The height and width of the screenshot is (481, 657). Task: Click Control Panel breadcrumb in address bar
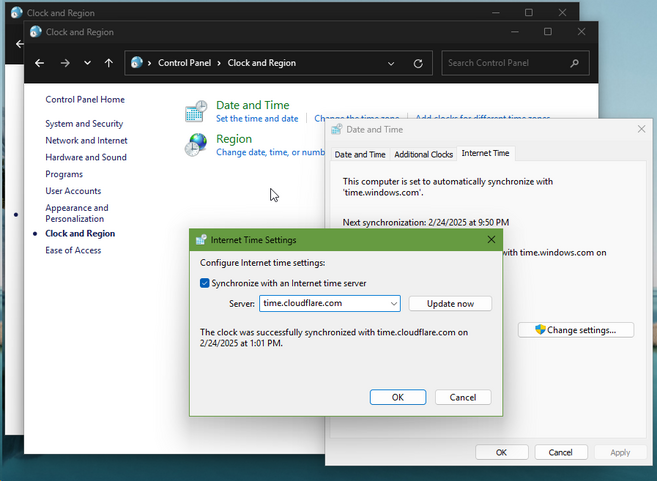(184, 63)
